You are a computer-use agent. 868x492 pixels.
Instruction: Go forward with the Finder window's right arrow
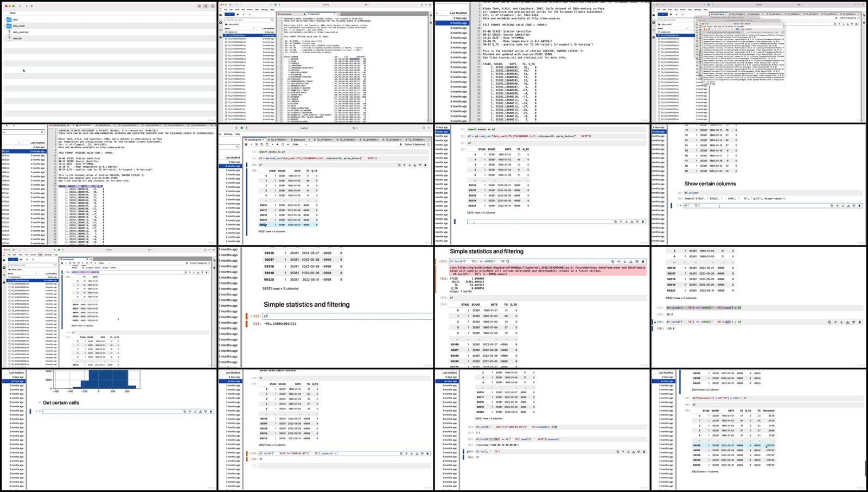point(27,6)
